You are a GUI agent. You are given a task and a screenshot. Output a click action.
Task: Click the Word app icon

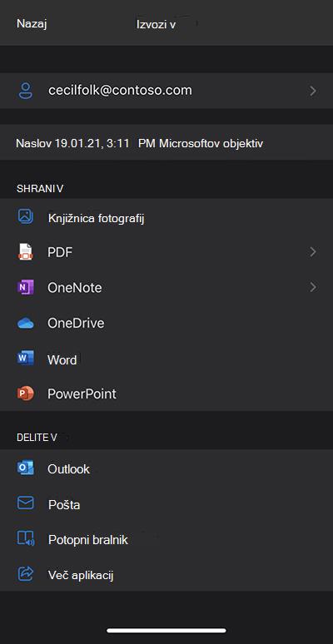(26, 359)
